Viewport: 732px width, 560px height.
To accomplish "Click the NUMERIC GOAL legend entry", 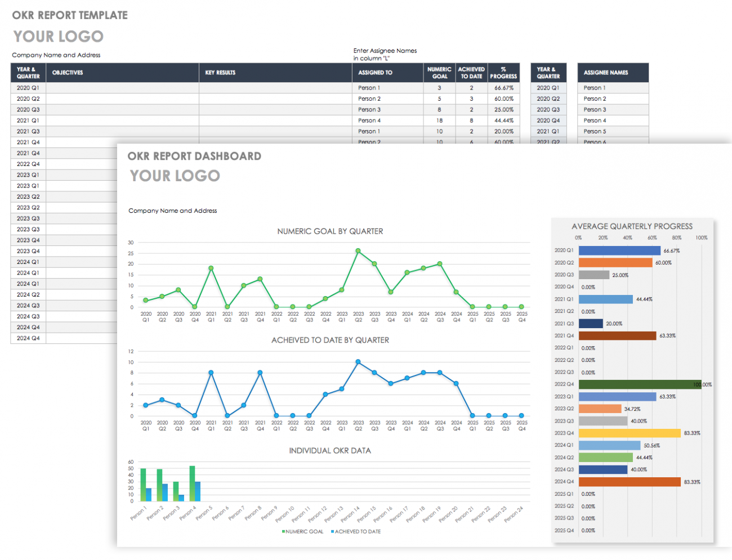I will pyautogui.click(x=303, y=531).
